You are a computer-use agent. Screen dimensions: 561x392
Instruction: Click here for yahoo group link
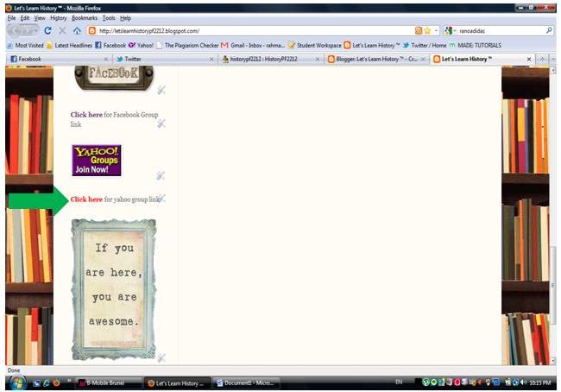pos(86,199)
